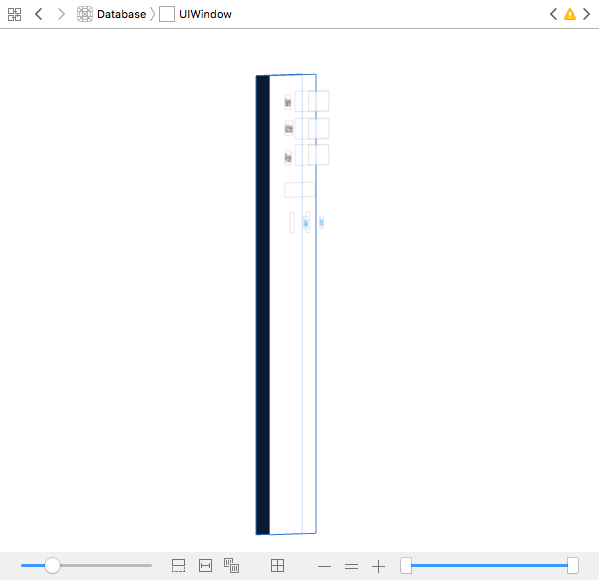Screen dimensions: 599x580
Task: Reset the viewing area orientation
Action: 277,565
